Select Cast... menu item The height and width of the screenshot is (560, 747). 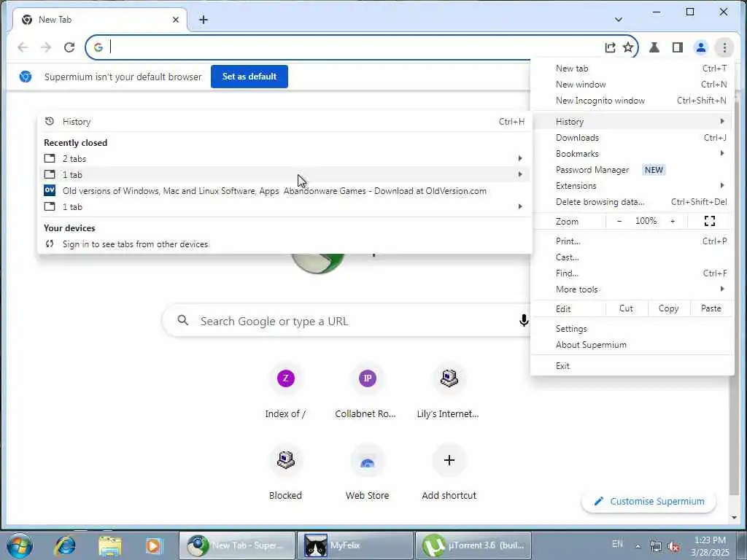point(632,257)
